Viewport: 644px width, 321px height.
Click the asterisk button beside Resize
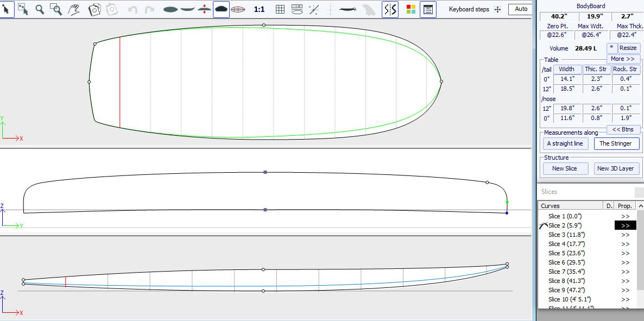click(611, 48)
